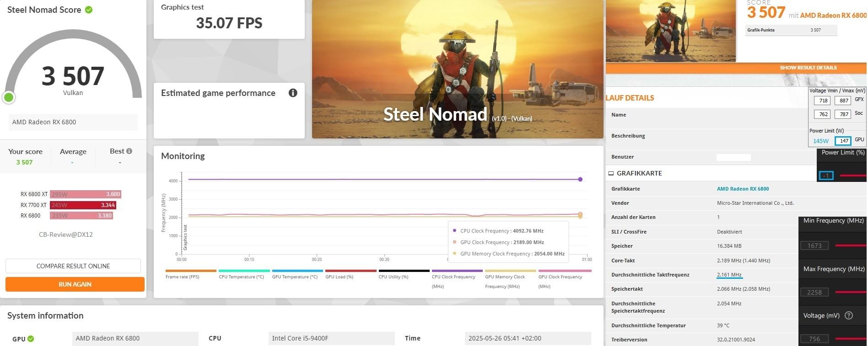Click the CB-Review@DX12 label
Screen dimensions: 868x346
[x=66, y=234]
